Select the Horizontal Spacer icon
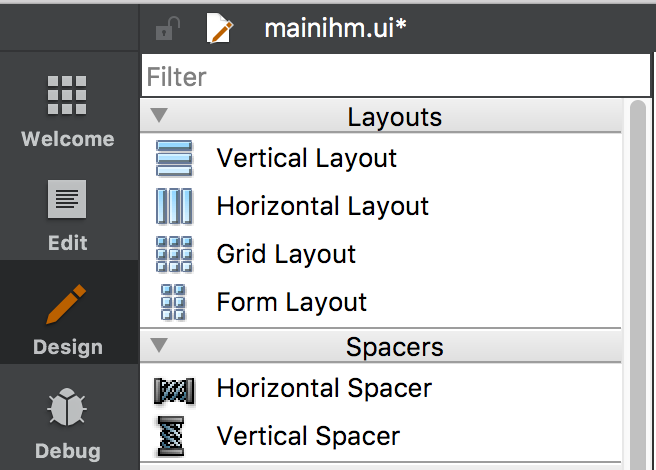656x470 pixels. [174, 391]
